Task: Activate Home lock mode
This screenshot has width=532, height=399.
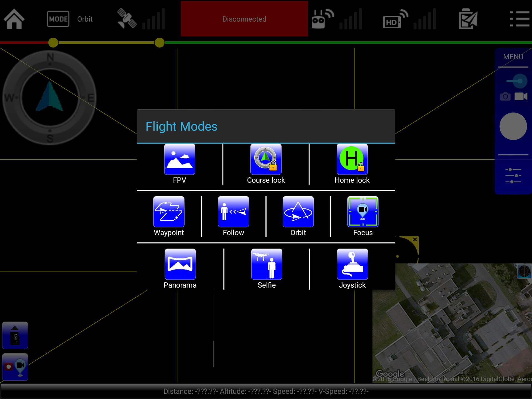Action: (x=352, y=159)
